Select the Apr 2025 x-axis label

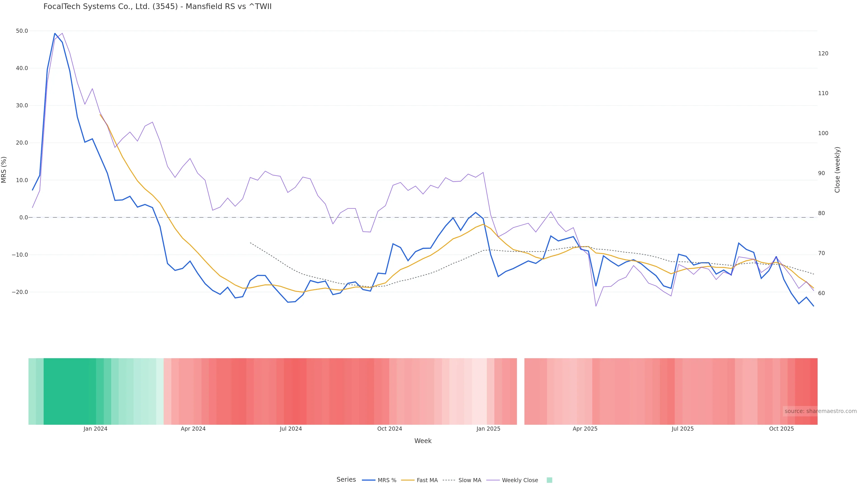(585, 429)
